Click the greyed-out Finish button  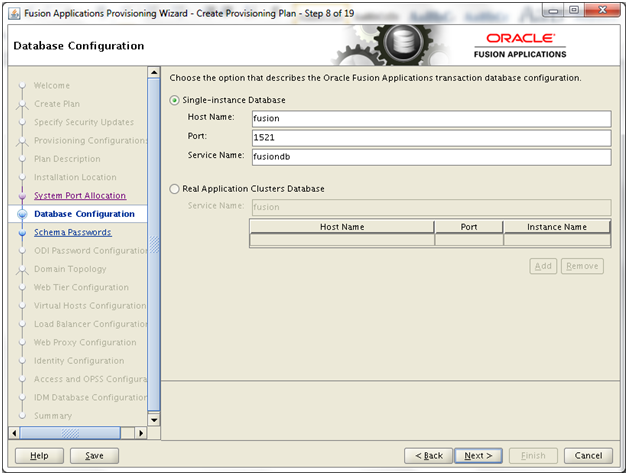pyautogui.click(x=533, y=456)
